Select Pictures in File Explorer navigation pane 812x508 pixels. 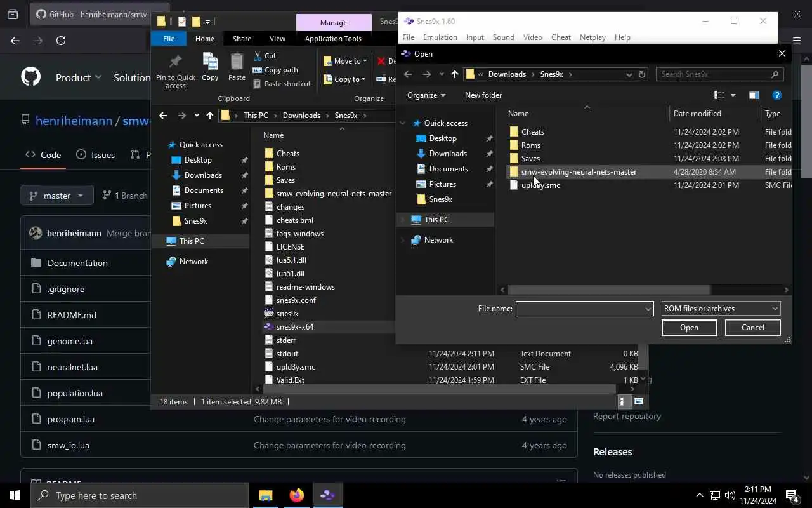(198, 206)
